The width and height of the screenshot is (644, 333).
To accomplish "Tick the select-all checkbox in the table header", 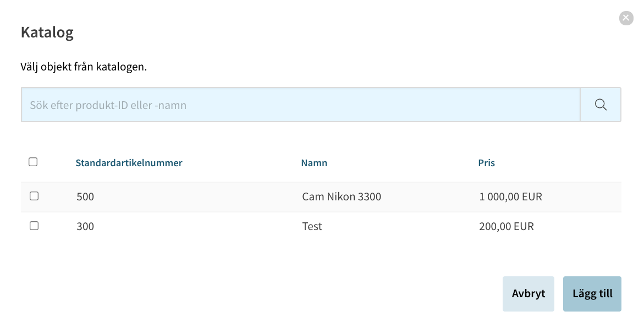I will (33, 162).
